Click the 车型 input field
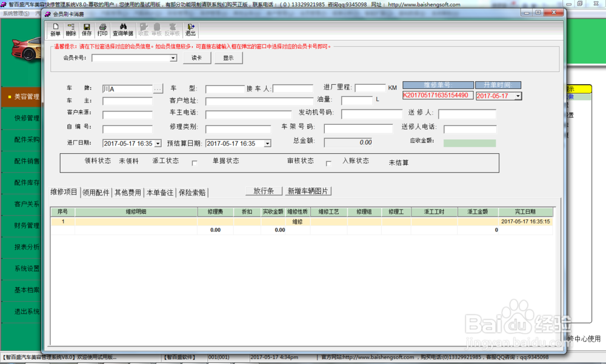606x364 pixels. 225,89
